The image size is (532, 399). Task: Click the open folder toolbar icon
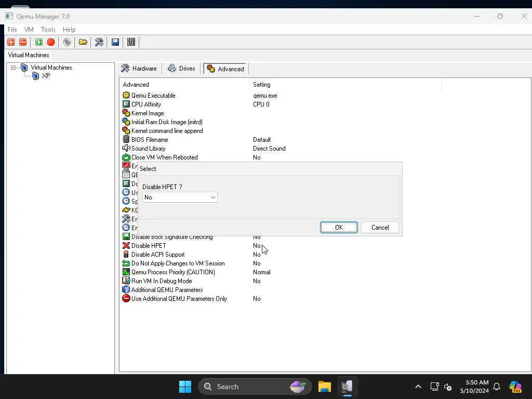[x=83, y=42]
